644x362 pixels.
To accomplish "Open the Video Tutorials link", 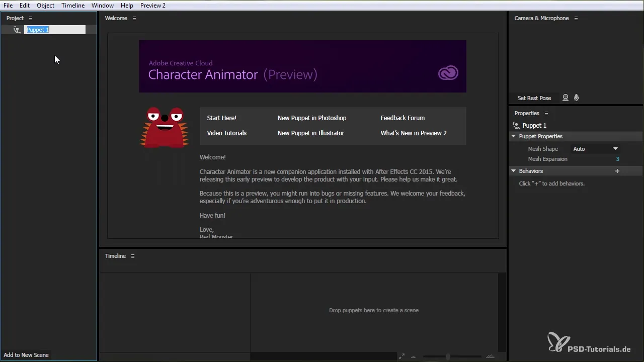I will 227,133.
